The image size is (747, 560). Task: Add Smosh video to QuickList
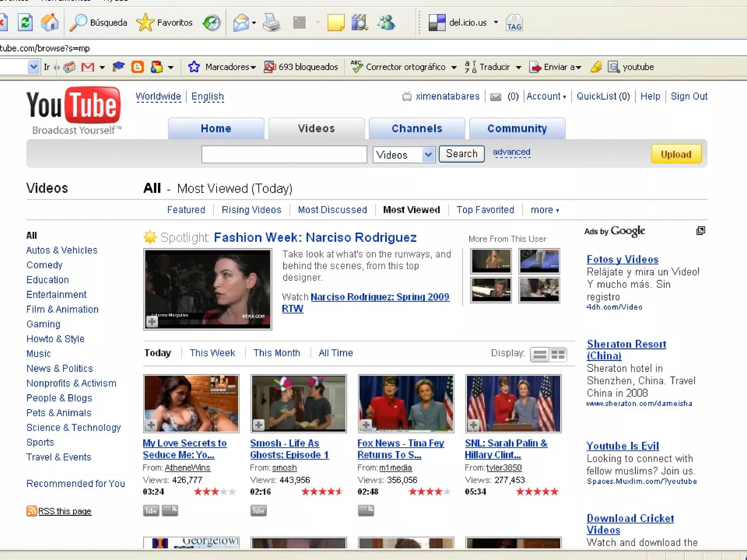click(x=259, y=425)
